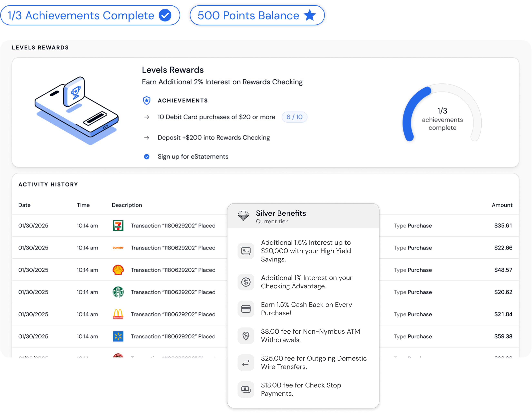Click the Description column header
This screenshot has height=413, width=532.
click(x=127, y=205)
